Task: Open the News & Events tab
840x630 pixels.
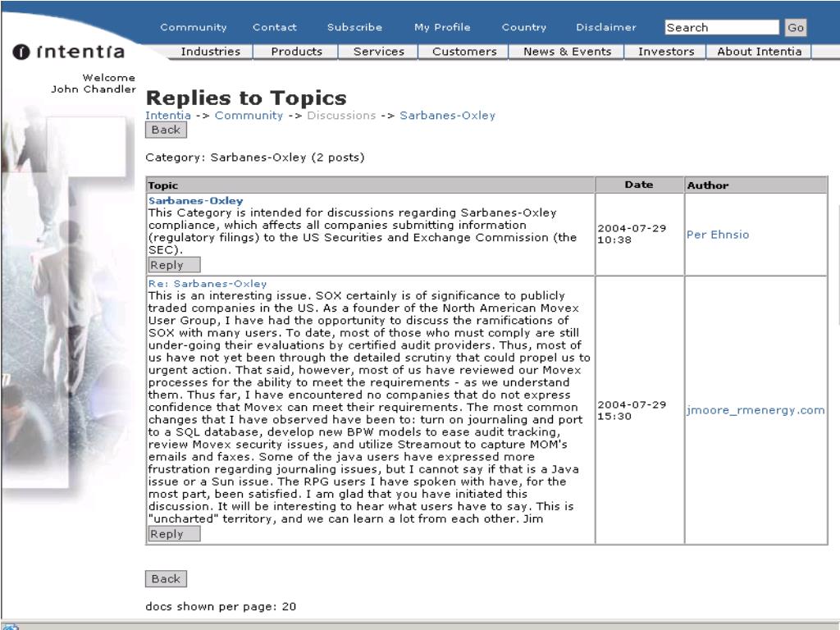Action: click(568, 52)
